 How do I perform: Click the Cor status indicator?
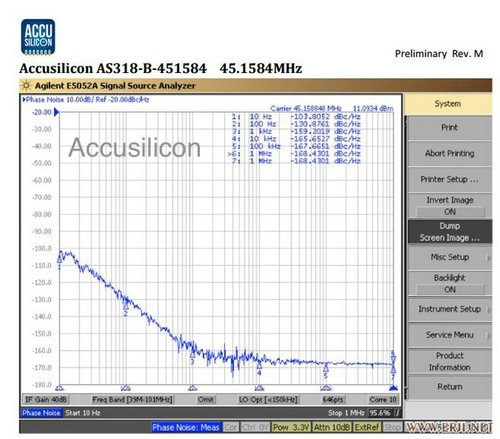click(231, 427)
